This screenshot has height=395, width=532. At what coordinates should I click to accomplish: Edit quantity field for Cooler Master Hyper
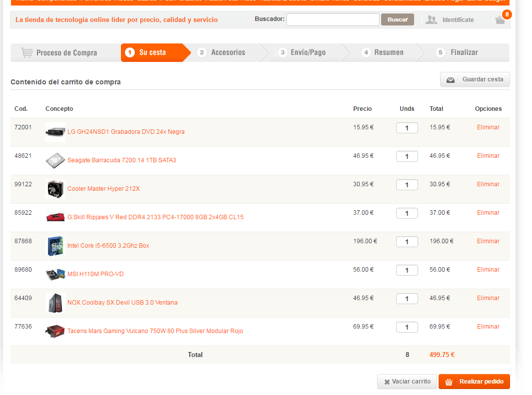coord(407,185)
